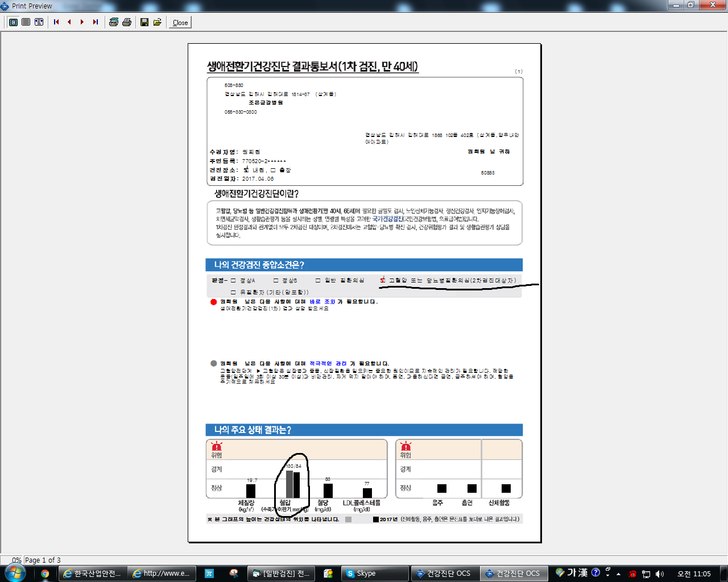Screen dimensions: 728x582
Task: Click the taskbar clock showing 11:05
Action: (x=694, y=574)
